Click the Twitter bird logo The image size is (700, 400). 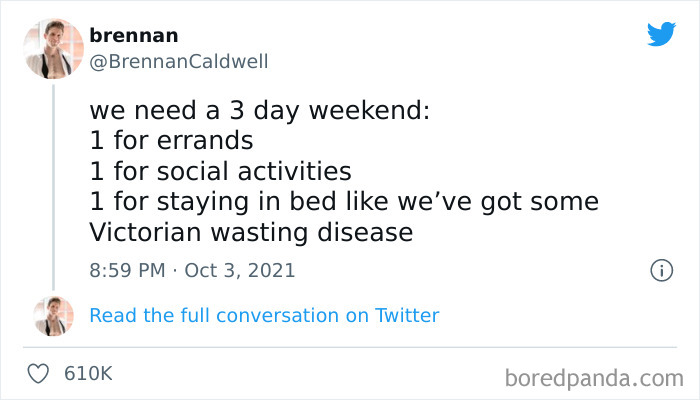click(x=661, y=35)
